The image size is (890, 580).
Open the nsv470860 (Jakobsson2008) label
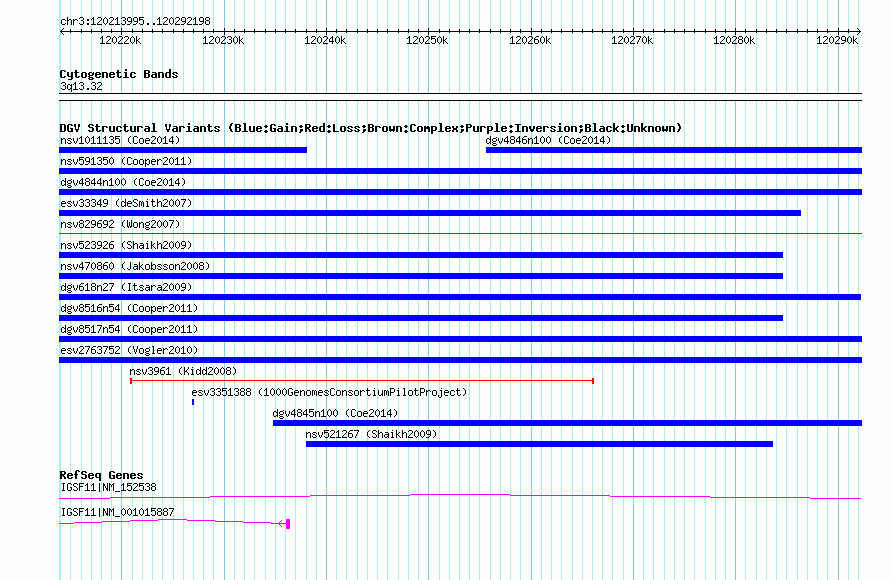point(135,266)
